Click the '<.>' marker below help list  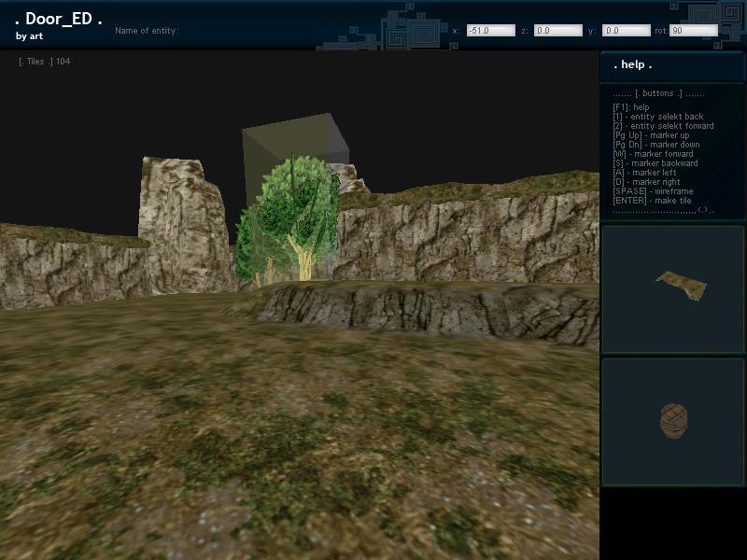point(704,210)
